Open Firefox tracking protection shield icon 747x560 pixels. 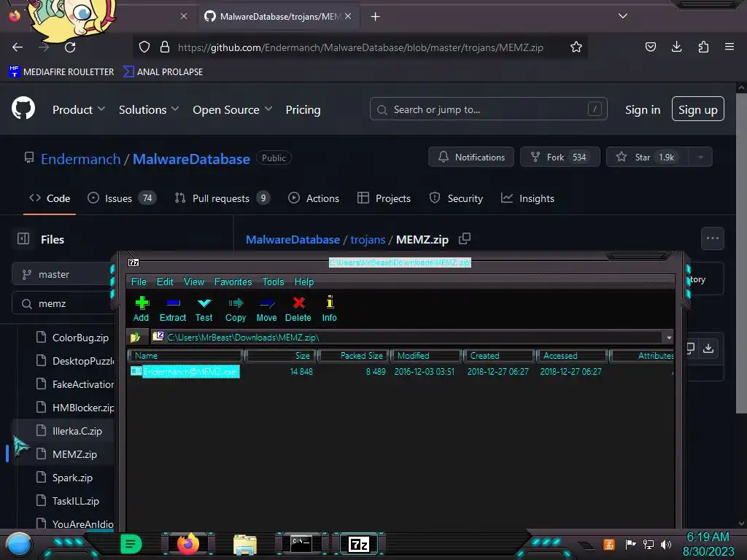tap(144, 47)
